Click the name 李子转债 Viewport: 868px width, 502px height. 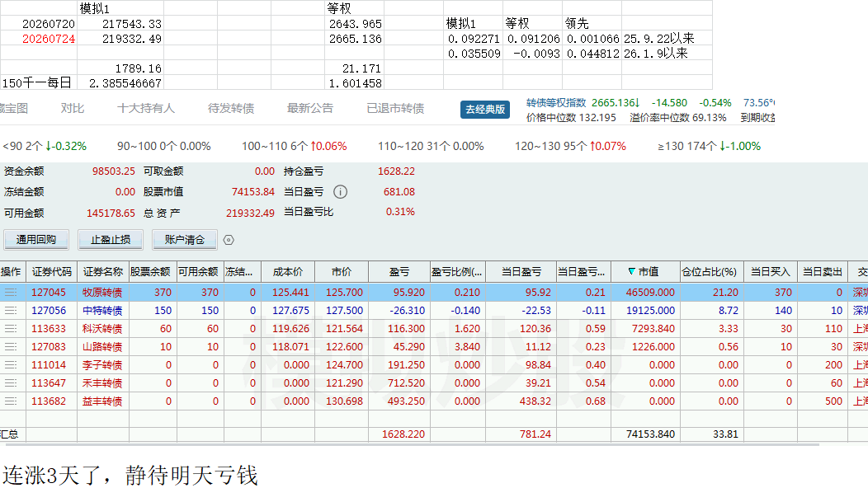[x=102, y=365]
